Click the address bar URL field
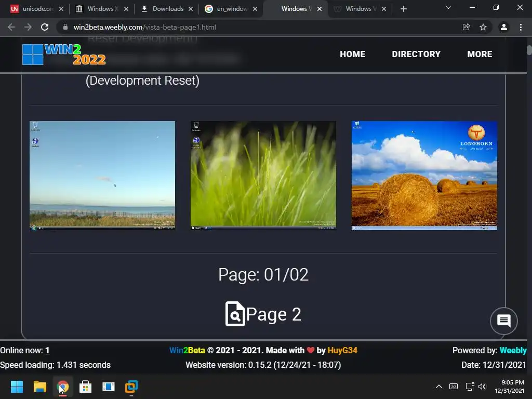Image resolution: width=532 pixels, height=399 pixels. pos(258,27)
